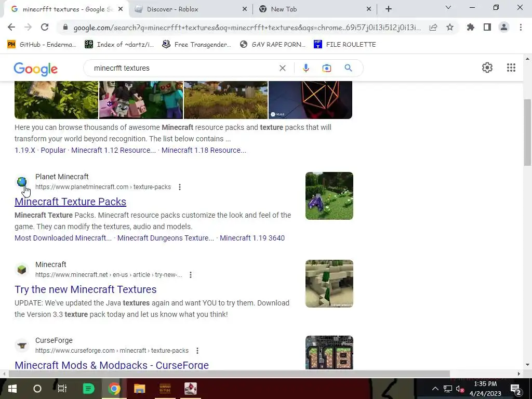Open the Planet Minecraft result thumbnail
Viewport: 532px width, 399px height.
329,196
